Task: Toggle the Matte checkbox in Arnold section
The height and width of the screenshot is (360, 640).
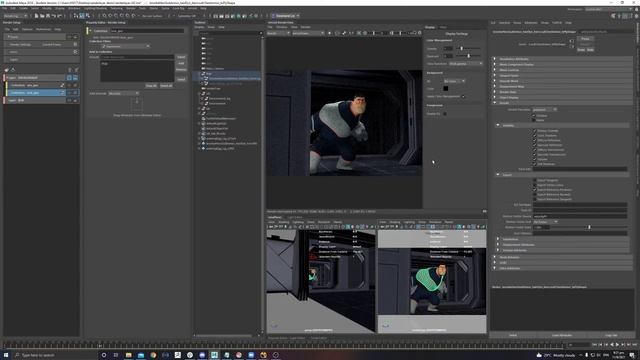Action: coord(534,120)
